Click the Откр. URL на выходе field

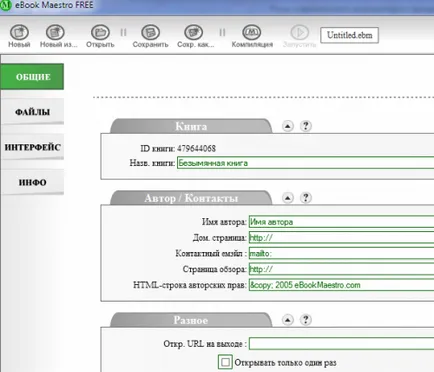point(341,344)
